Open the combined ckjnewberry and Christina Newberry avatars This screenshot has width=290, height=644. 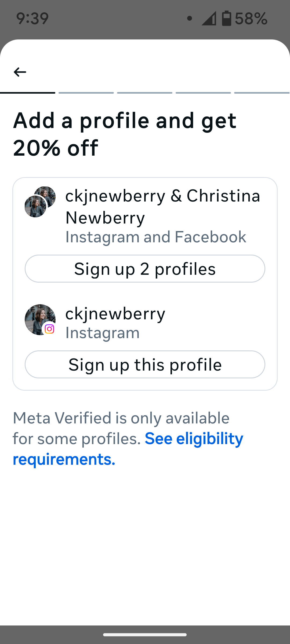[40, 203]
